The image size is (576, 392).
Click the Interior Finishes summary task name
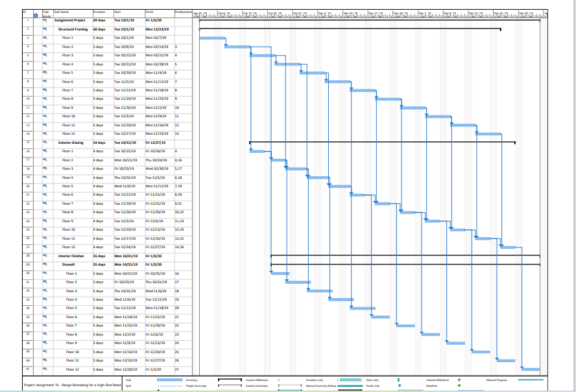click(71, 256)
